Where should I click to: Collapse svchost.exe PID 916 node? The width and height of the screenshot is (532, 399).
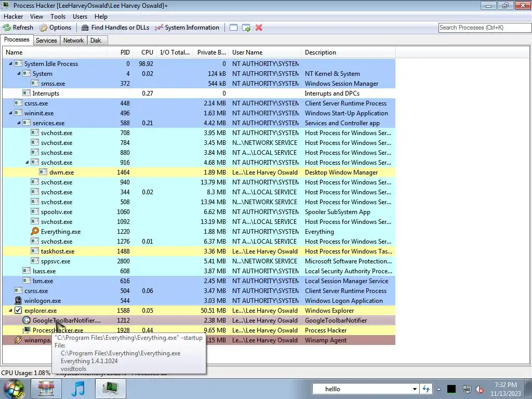(27, 162)
